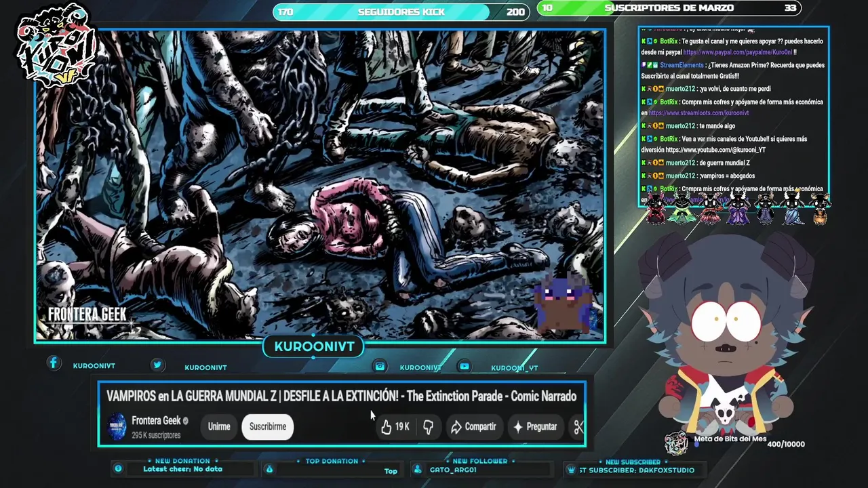
Task: Click the Kuroni graffiti logo in the top-left corner
Action: (56, 47)
